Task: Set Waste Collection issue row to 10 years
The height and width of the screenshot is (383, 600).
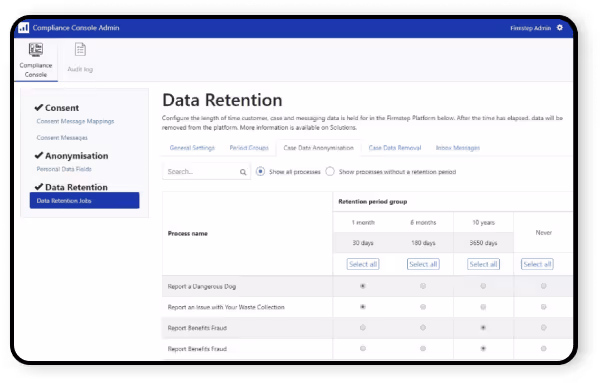Action: click(483, 307)
